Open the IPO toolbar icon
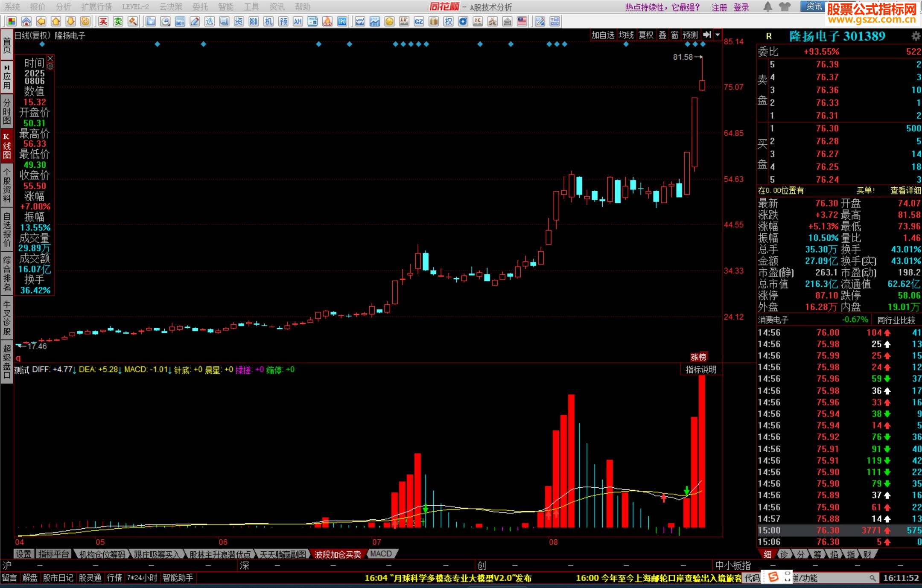922x588 pixels. (342, 21)
